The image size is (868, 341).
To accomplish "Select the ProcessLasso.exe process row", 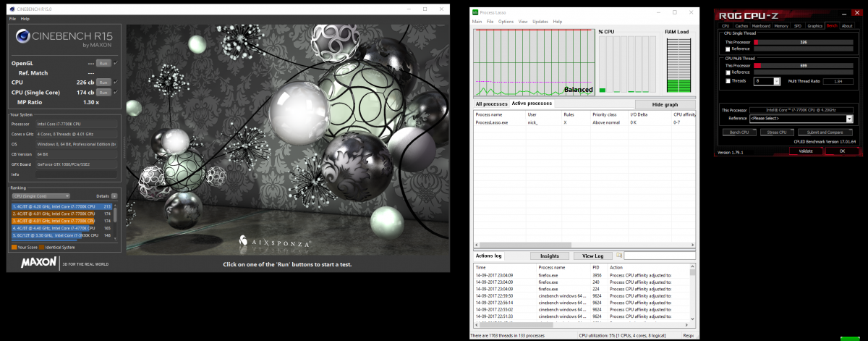I will (x=584, y=122).
